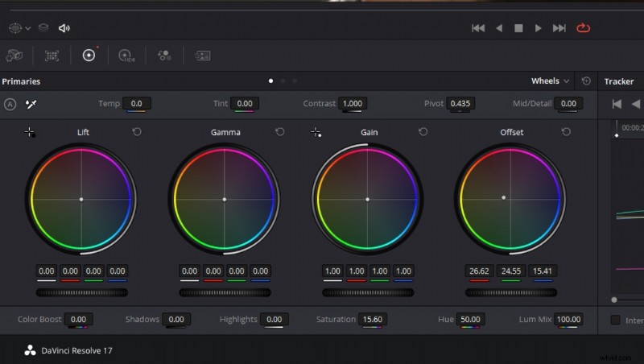Click the Gain red value 1.00
This screenshot has height=364, width=644.
tap(357, 271)
